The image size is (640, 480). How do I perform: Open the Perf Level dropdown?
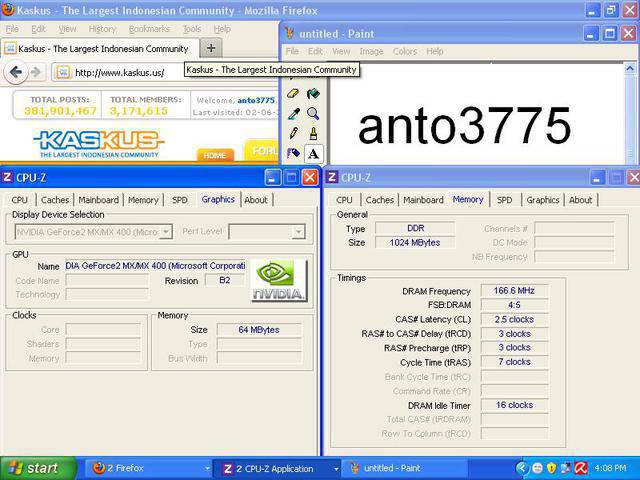[267, 232]
